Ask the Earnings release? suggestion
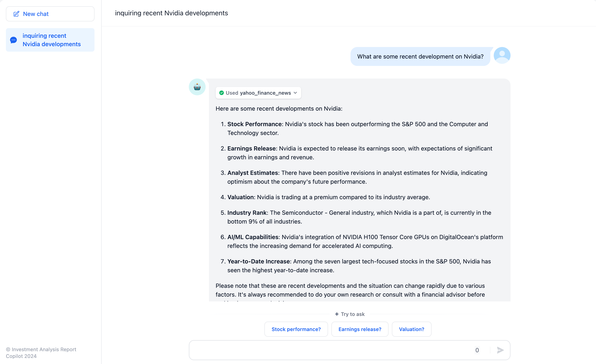Viewport: 596px width, 364px height. [x=360, y=329]
